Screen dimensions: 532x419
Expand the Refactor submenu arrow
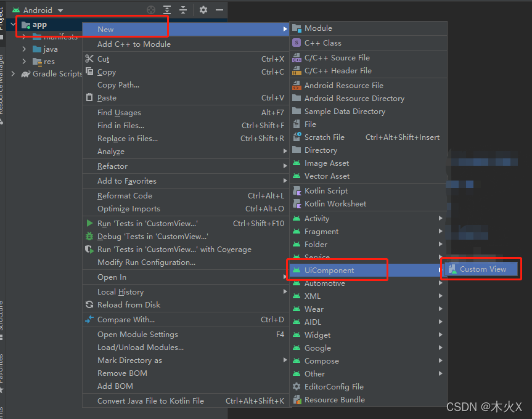(285, 166)
